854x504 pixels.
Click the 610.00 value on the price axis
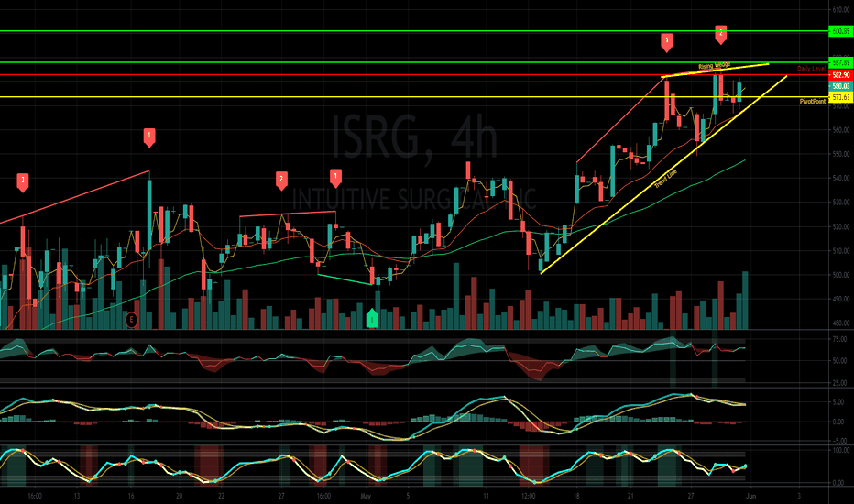[x=841, y=10]
